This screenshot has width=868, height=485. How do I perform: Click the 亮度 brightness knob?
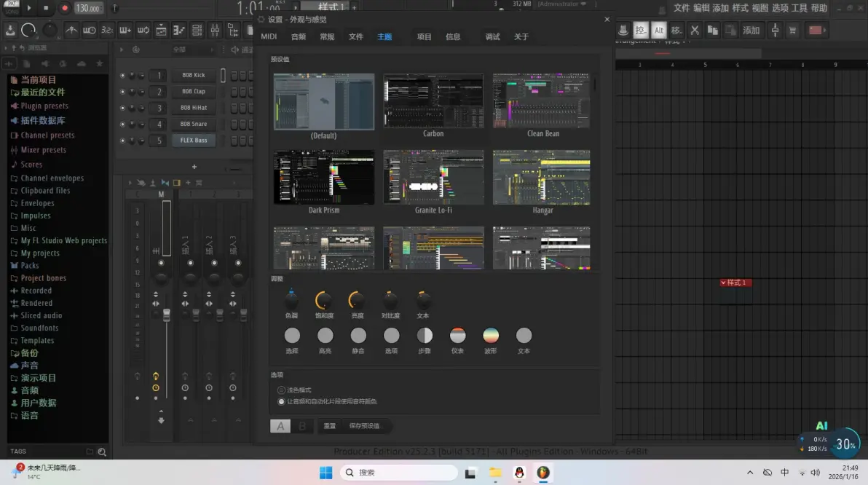[x=357, y=300]
